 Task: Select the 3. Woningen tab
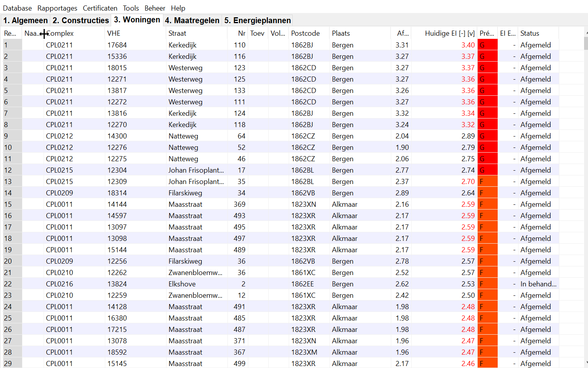point(137,20)
